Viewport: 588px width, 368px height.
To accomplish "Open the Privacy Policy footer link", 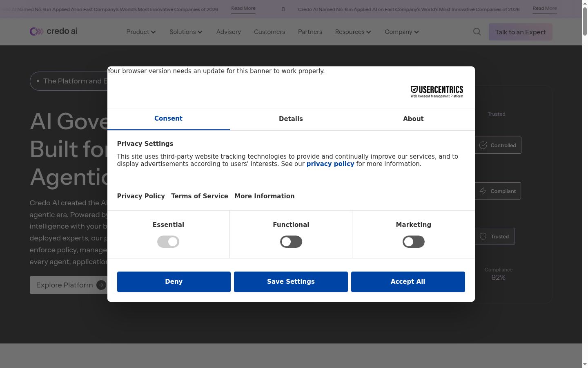I will coord(141,196).
